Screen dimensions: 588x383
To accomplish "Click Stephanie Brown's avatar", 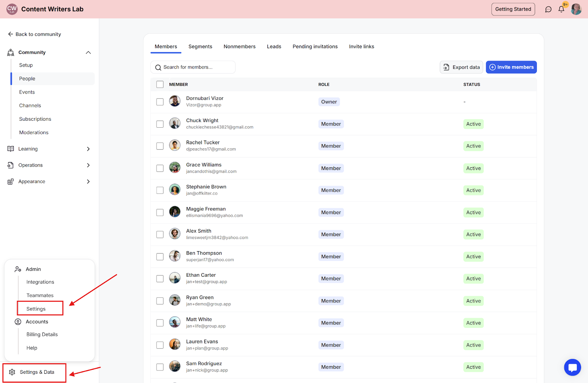I will [175, 189].
